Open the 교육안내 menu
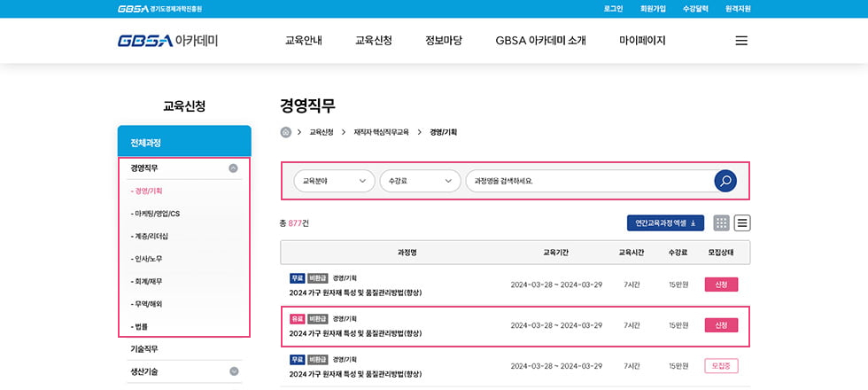868x390 pixels. click(x=303, y=41)
